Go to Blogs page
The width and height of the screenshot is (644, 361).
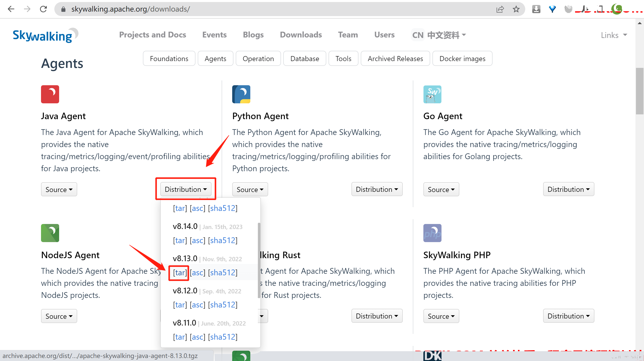click(253, 35)
